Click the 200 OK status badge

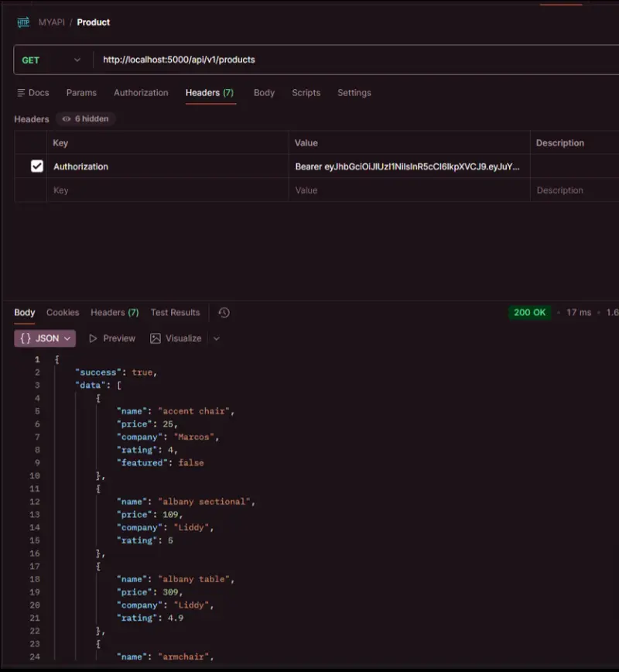[529, 313]
